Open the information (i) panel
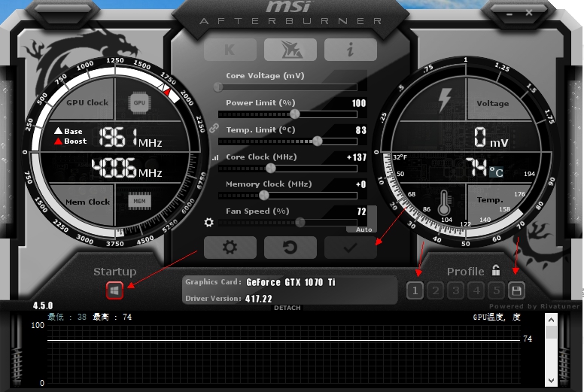The width and height of the screenshot is (584, 392). pos(351,50)
